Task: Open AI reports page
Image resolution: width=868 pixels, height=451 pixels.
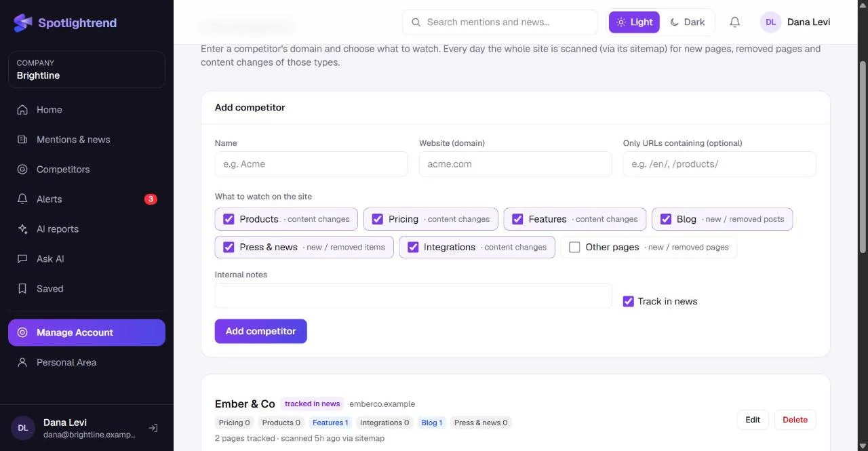Action: coord(87,229)
